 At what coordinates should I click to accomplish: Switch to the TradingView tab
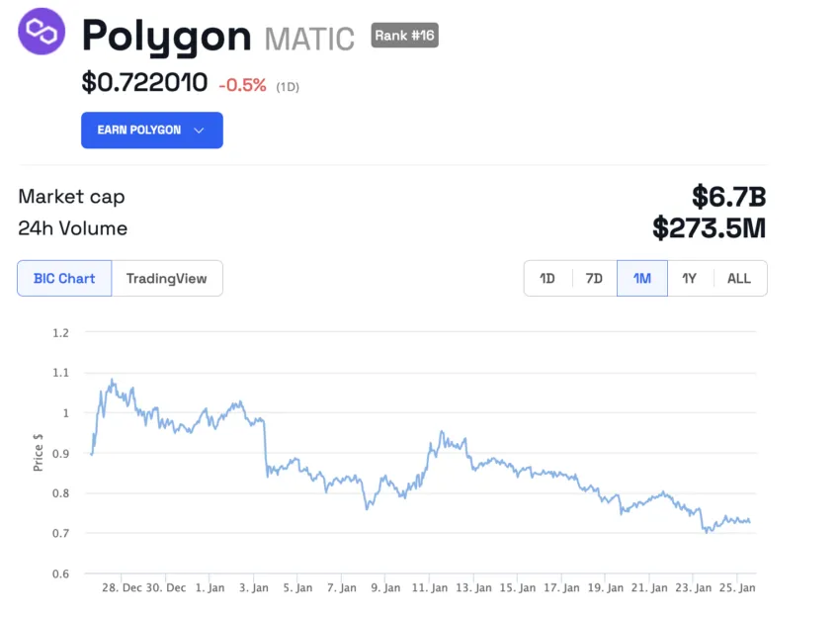tap(166, 278)
